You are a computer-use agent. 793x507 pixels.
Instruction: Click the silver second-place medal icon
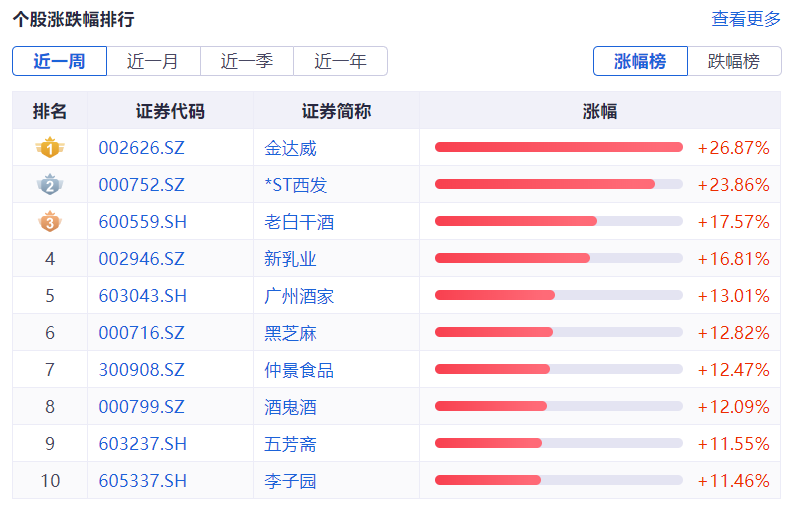pyautogui.click(x=50, y=185)
